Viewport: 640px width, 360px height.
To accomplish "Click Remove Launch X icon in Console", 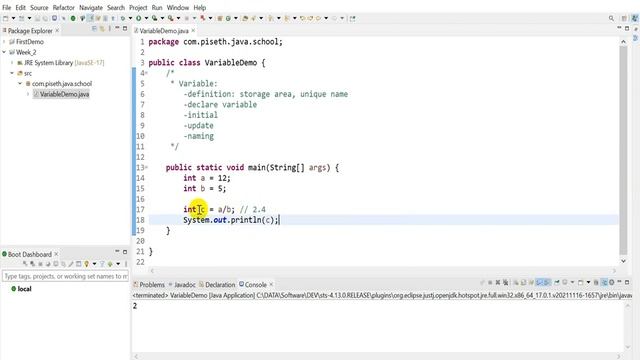I will pos(498,282).
